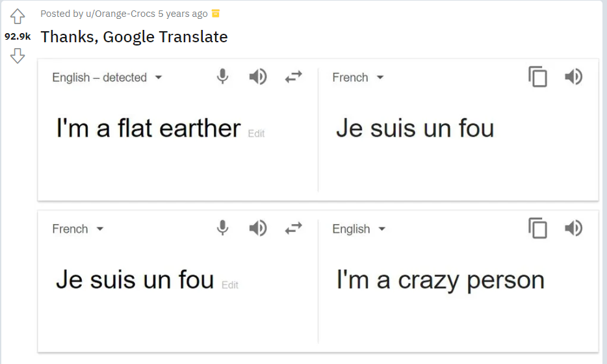
Task: Click Edit next to 'I'm a flat earther'
Action: point(256,133)
